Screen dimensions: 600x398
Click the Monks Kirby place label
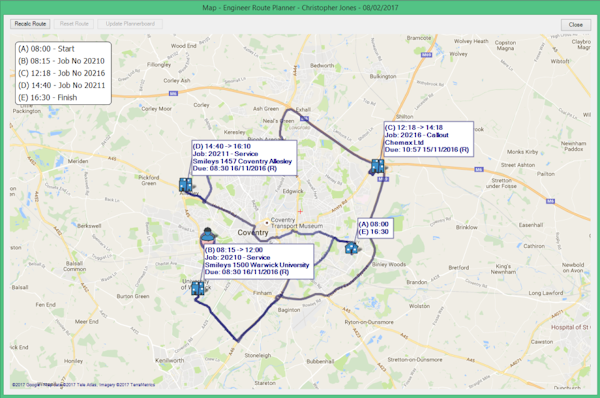(x=522, y=152)
